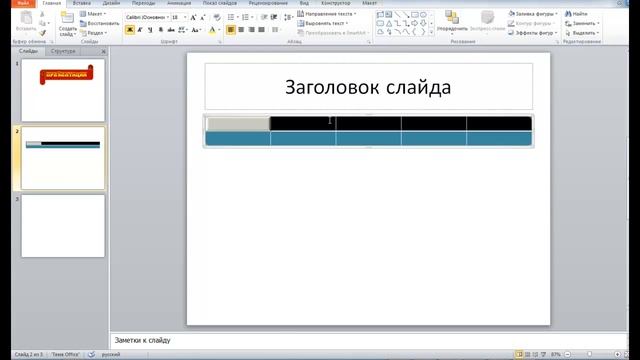The image size is (640, 360).
Task: Toggle justify text alignment
Action: (x=262, y=30)
